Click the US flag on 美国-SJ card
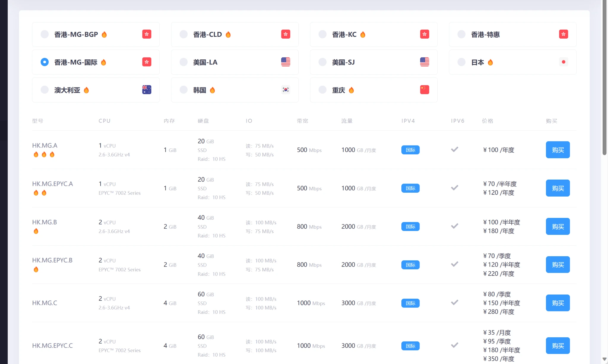Screen dimensions: 608x364 point(425,62)
